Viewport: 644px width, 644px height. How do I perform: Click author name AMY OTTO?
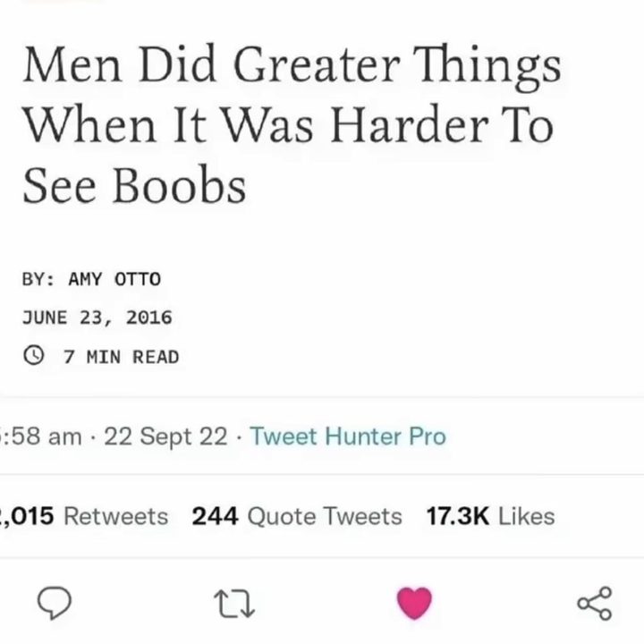(x=114, y=279)
